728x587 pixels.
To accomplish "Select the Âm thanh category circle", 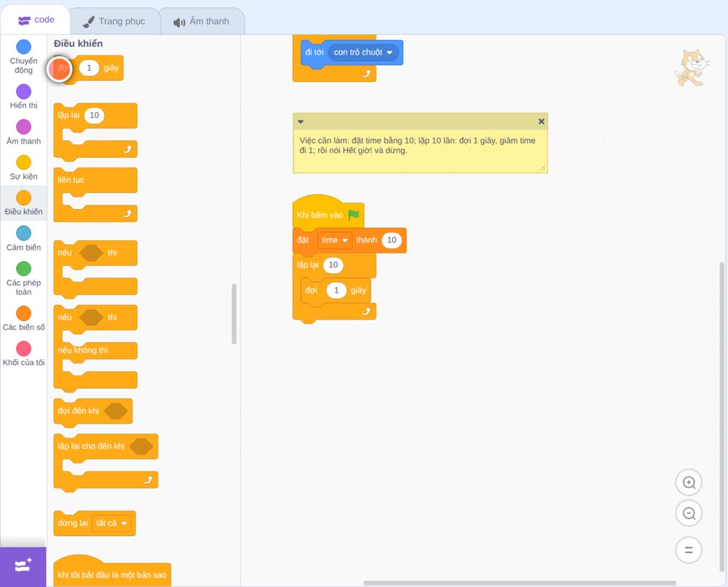I will pyautogui.click(x=24, y=126).
